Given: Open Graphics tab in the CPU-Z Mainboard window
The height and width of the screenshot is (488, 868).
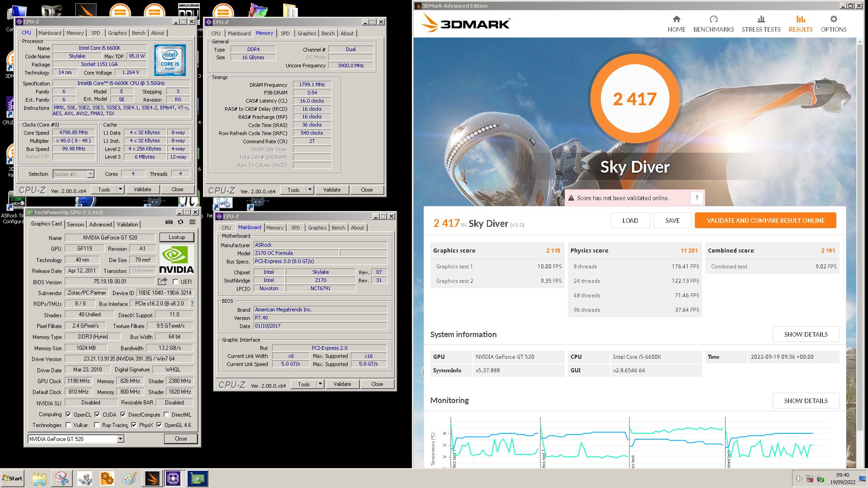Looking at the screenshot, I should 317,228.
